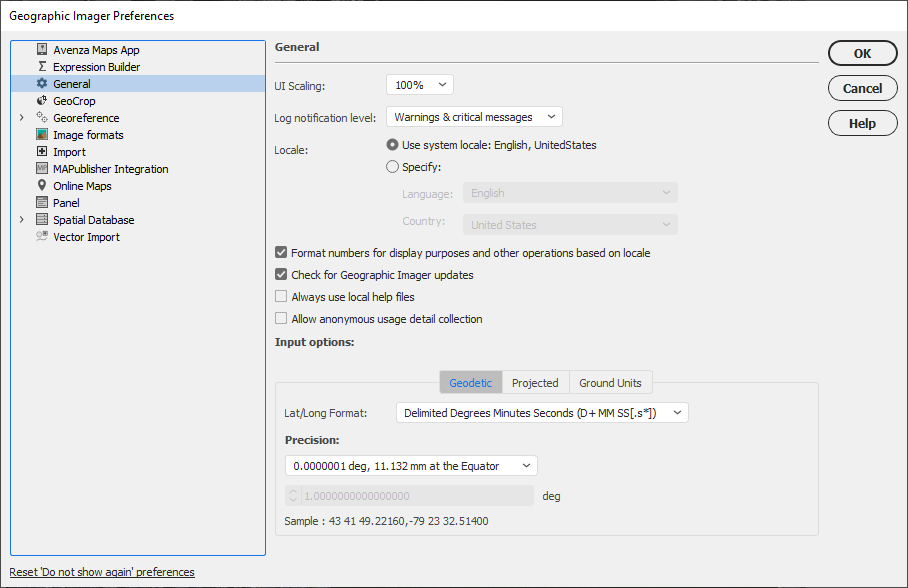Screen dimensions: 908x588
Task: Expand the Georeference tree node
Action: tap(21, 118)
